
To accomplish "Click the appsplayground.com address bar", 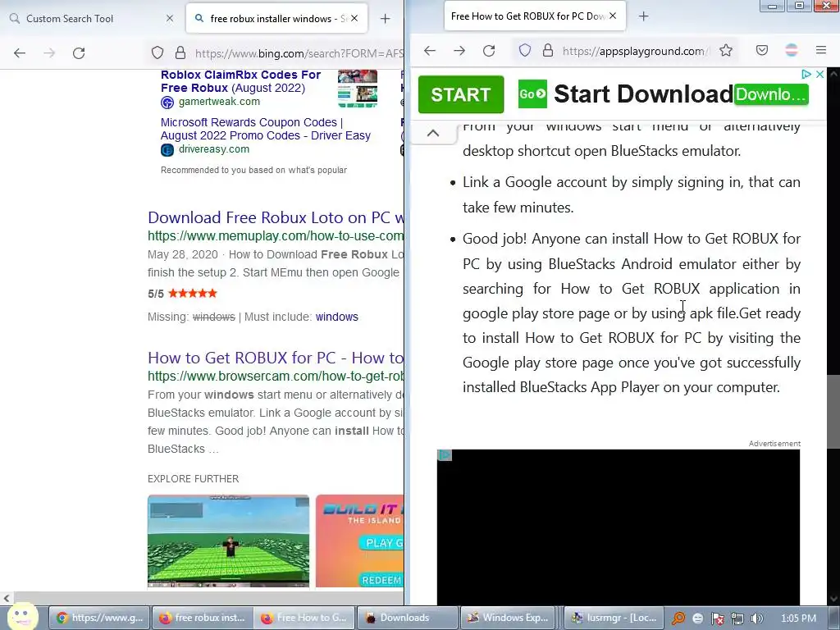I will [x=636, y=51].
